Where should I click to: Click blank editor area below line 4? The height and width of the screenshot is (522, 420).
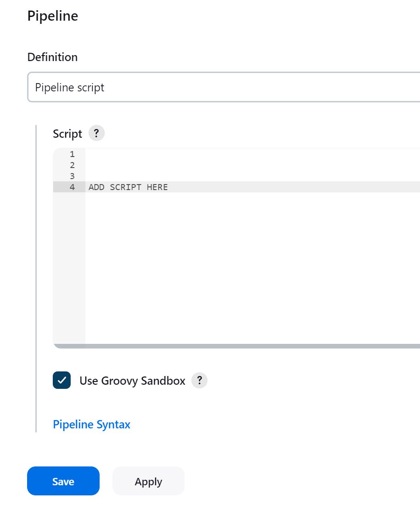click(x=252, y=266)
